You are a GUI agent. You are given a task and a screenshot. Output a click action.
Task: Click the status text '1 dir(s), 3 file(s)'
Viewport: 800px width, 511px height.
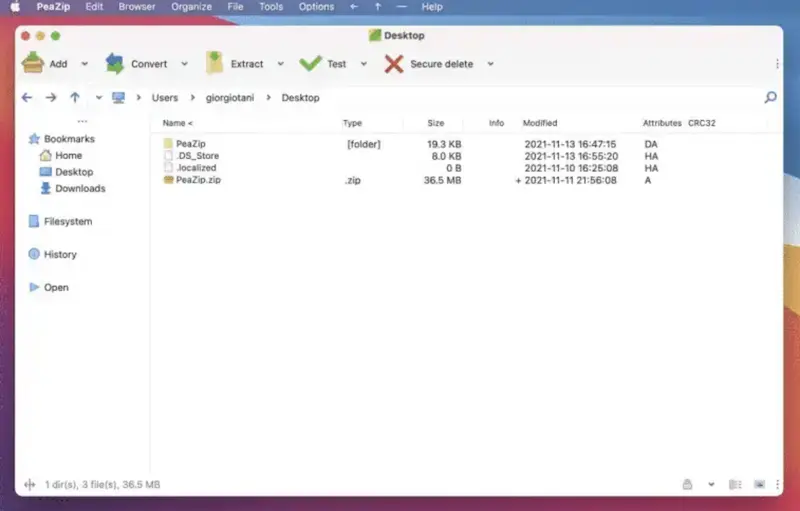point(82,484)
